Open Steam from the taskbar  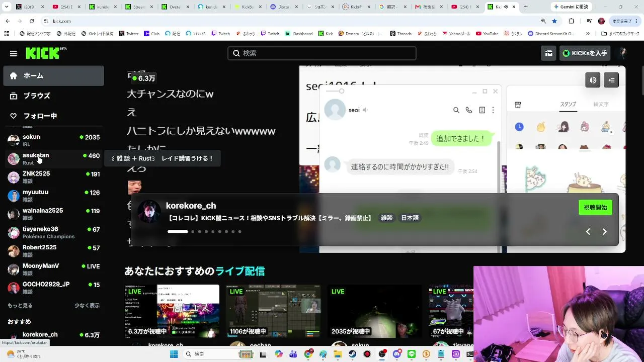(352, 354)
